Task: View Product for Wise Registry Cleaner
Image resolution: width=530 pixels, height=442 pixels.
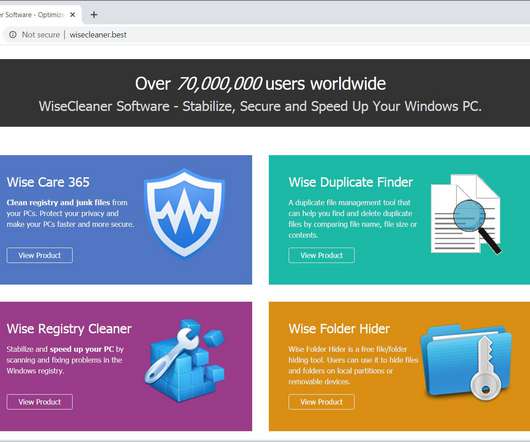Action: (x=40, y=402)
